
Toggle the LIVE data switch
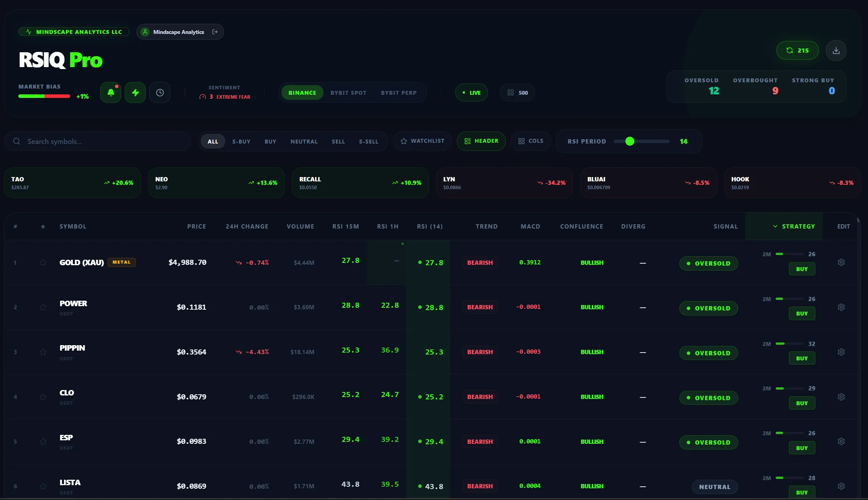(x=472, y=93)
